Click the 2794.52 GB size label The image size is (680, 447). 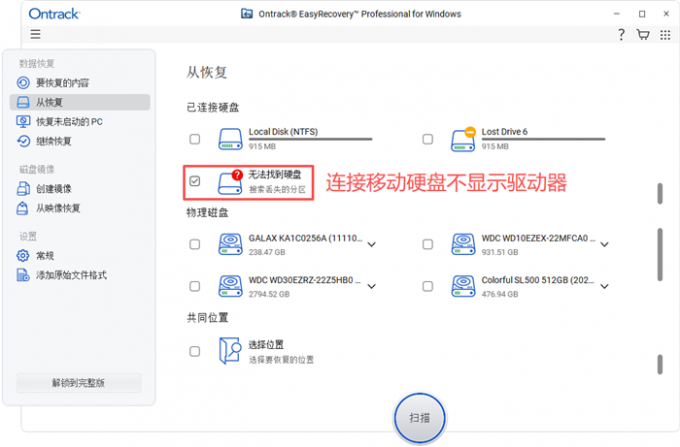coord(269,294)
